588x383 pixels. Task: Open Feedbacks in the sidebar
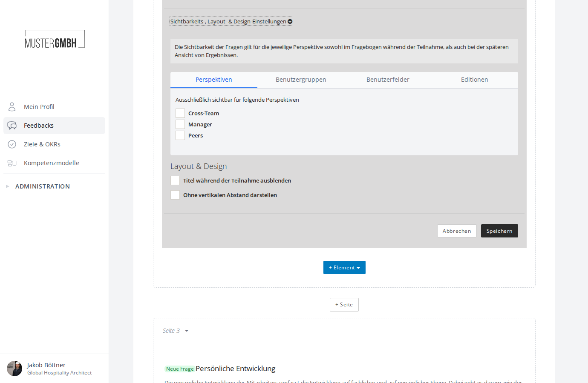[x=54, y=126]
